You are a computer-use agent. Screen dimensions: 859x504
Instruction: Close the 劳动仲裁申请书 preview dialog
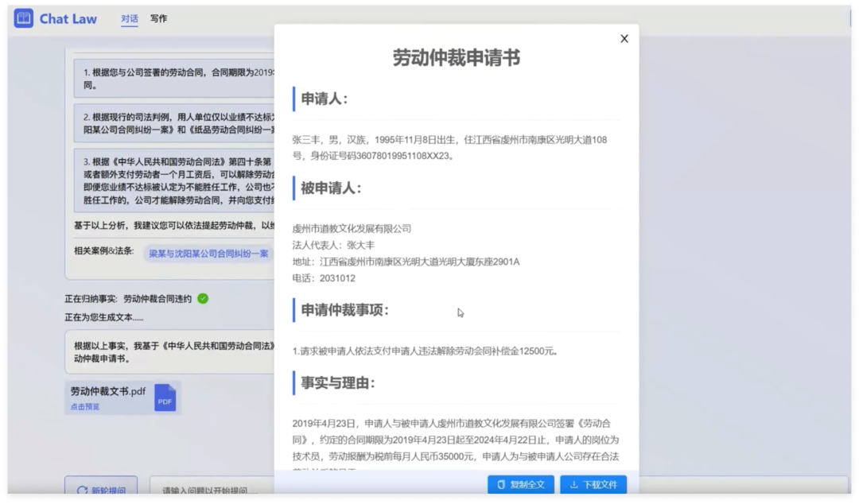coord(624,39)
